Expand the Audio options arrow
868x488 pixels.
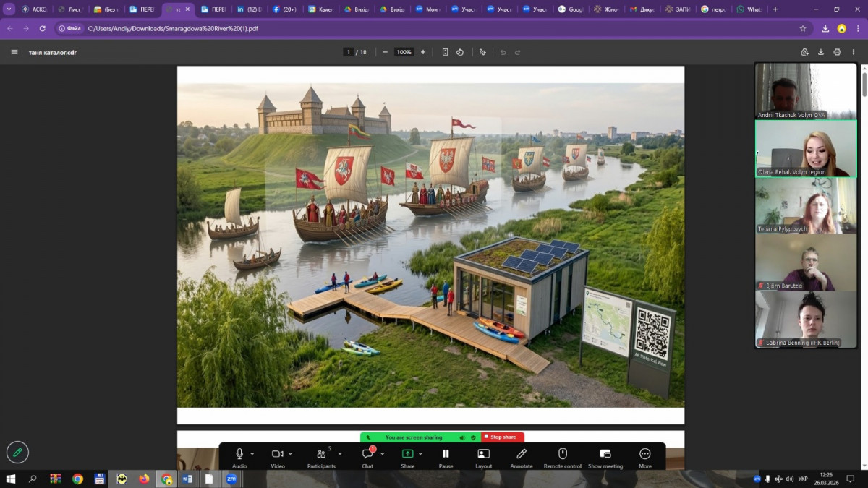252,454
